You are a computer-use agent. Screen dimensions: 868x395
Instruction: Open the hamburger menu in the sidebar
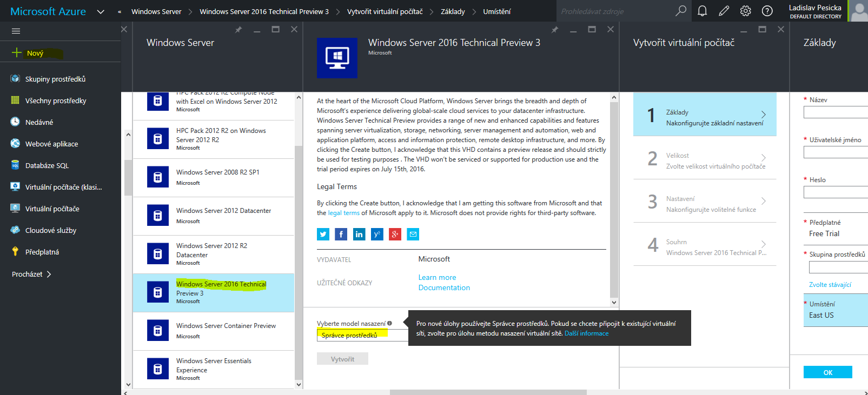click(x=16, y=31)
